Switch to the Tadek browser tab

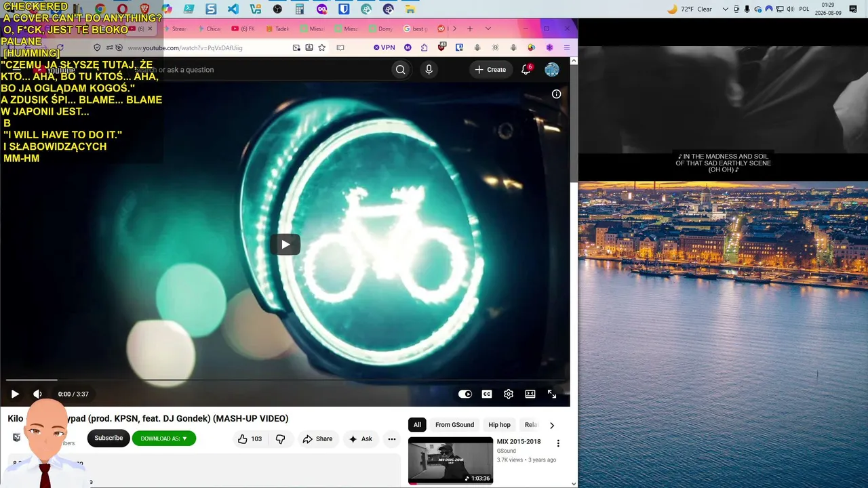(278, 28)
